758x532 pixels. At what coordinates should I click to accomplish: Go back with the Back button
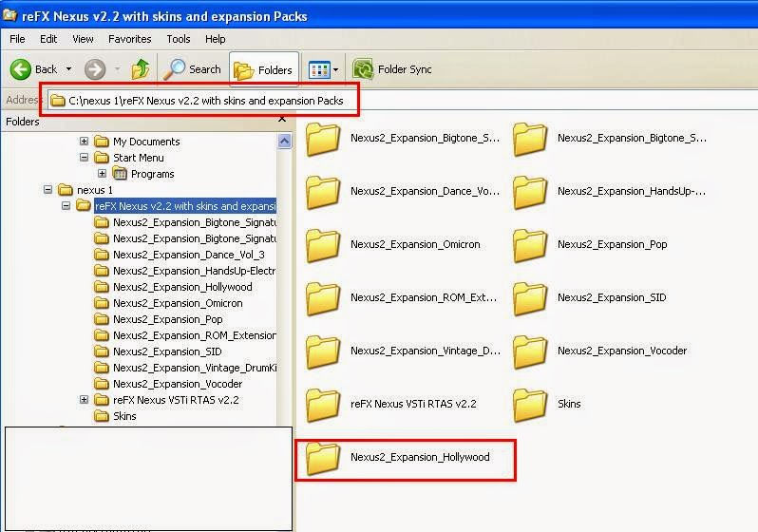point(34,69)
